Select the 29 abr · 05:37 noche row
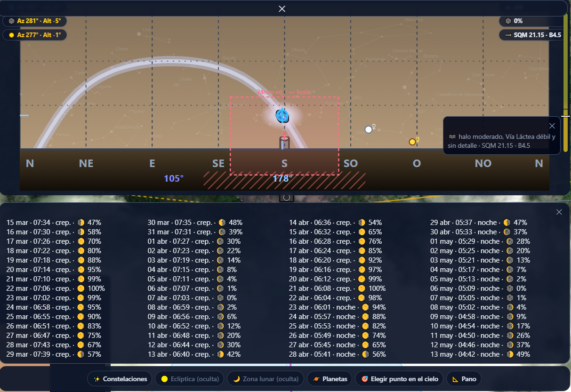Viewport: 571px width, 392px height. point(479,223)
